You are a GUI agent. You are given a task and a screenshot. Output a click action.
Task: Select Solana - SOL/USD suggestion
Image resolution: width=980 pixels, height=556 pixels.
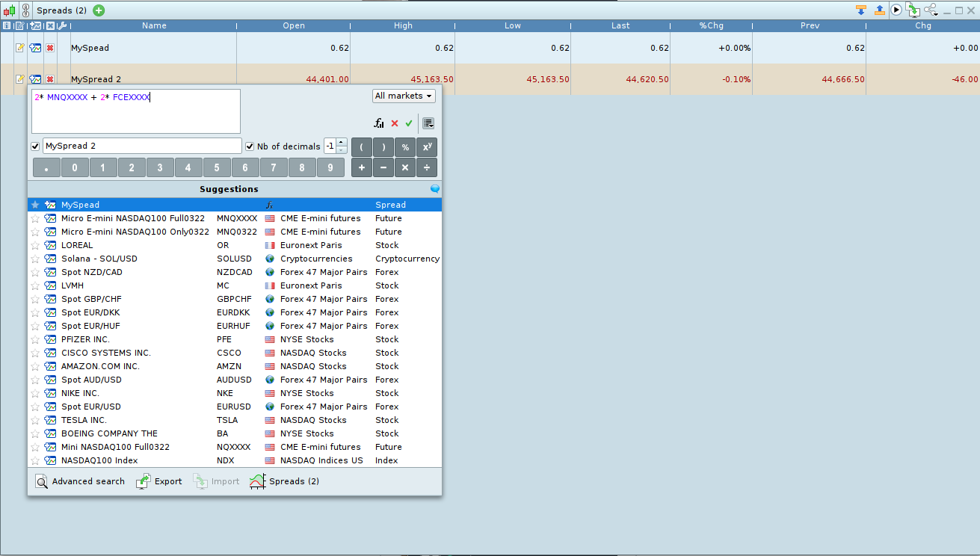[x=99, y=259]
